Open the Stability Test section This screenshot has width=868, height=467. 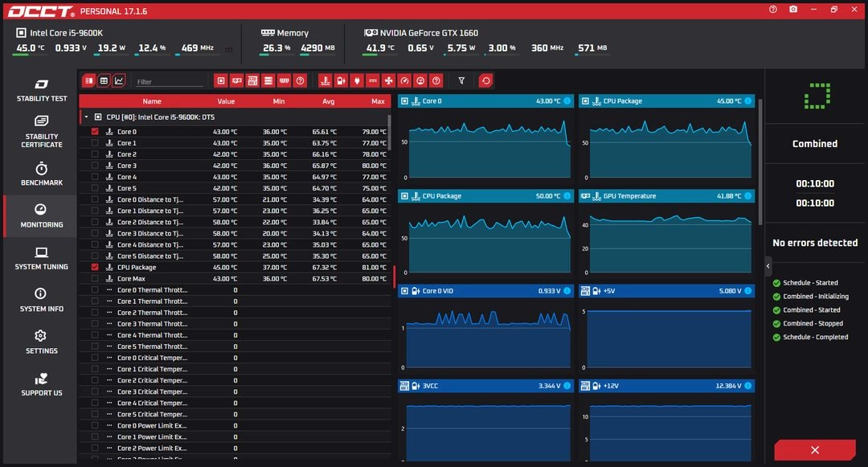click(x=42, y=90)
